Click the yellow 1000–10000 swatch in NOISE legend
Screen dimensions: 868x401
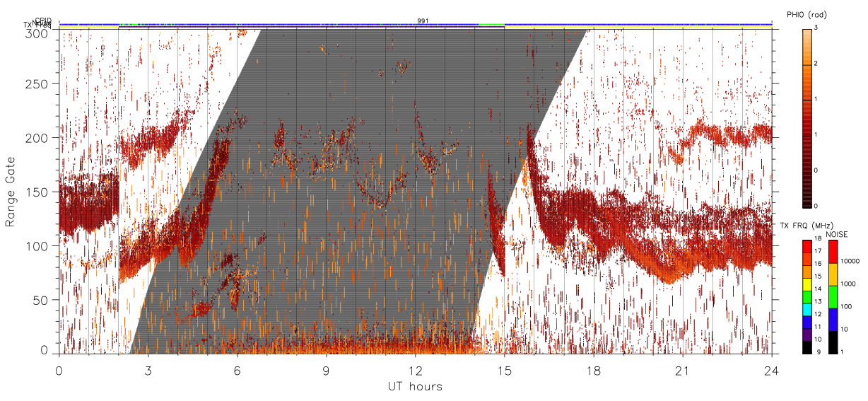833,274
